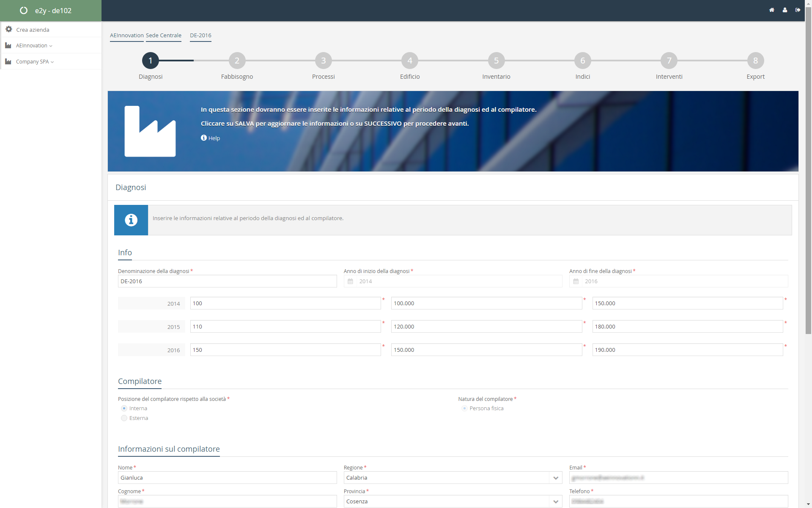The width and height of the screenshot is (812, 508).
Task: Go to step 6 Indici
Action: coord(583,61)
